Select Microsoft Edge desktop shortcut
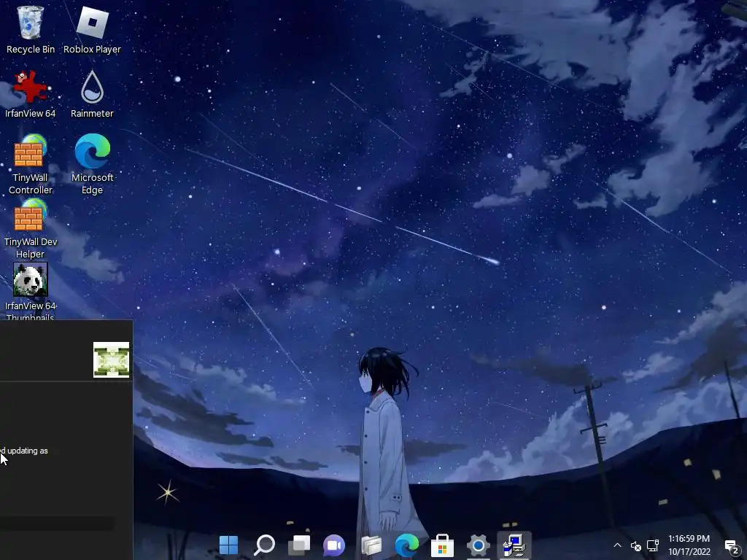This screenshot has height=560, width=747. pyautogui.click(x=93, y=164)
